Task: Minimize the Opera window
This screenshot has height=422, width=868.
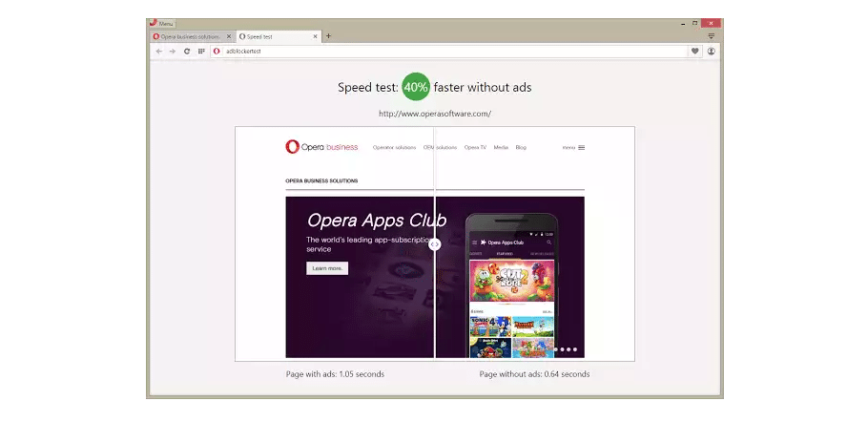Action: [x=683, y=23]
